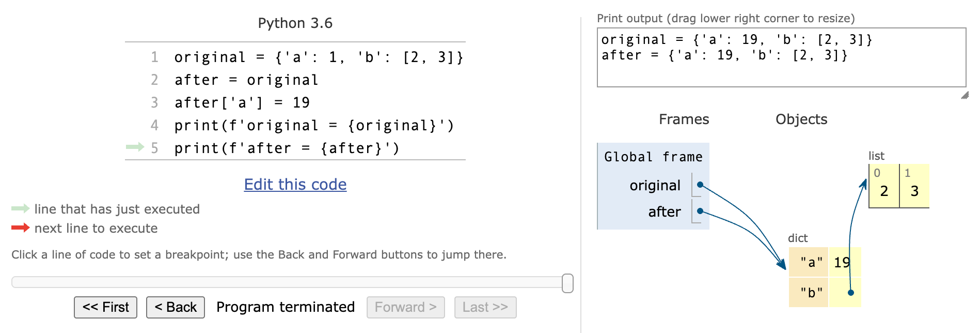
Task: Open the Edit this code link
Action: [x=295, y=184]
